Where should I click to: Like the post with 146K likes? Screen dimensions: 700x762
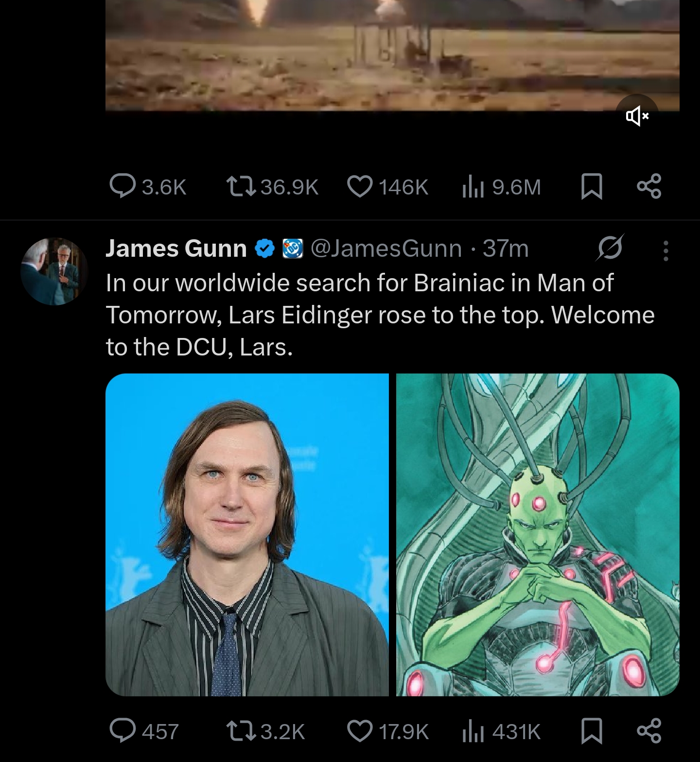point(360,187)
